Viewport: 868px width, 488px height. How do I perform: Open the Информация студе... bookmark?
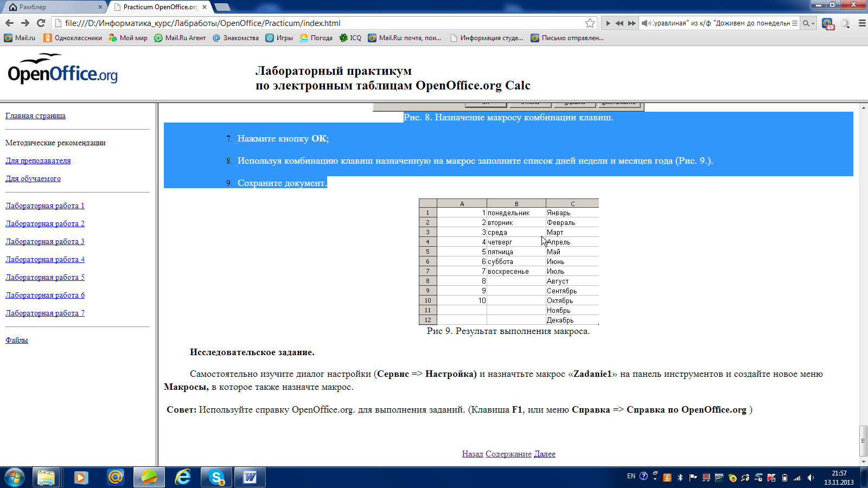[486, 37]
